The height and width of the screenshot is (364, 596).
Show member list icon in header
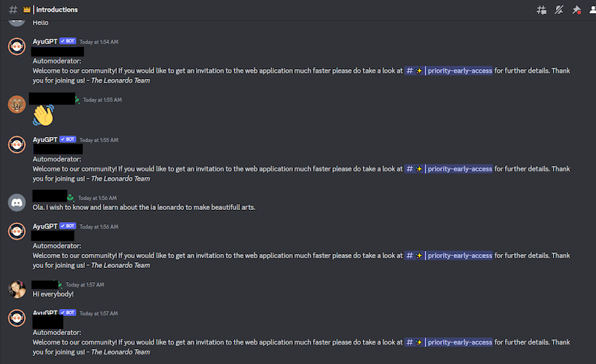592,10
